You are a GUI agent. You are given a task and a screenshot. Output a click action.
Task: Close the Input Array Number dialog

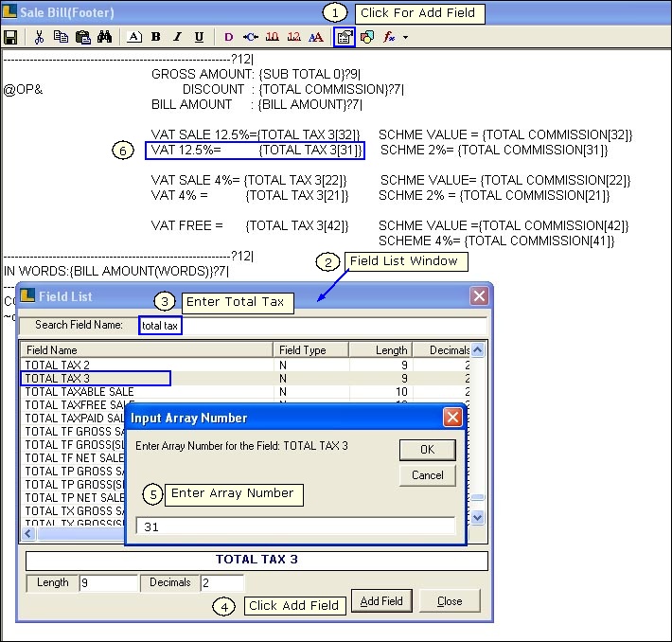[453, 418]
